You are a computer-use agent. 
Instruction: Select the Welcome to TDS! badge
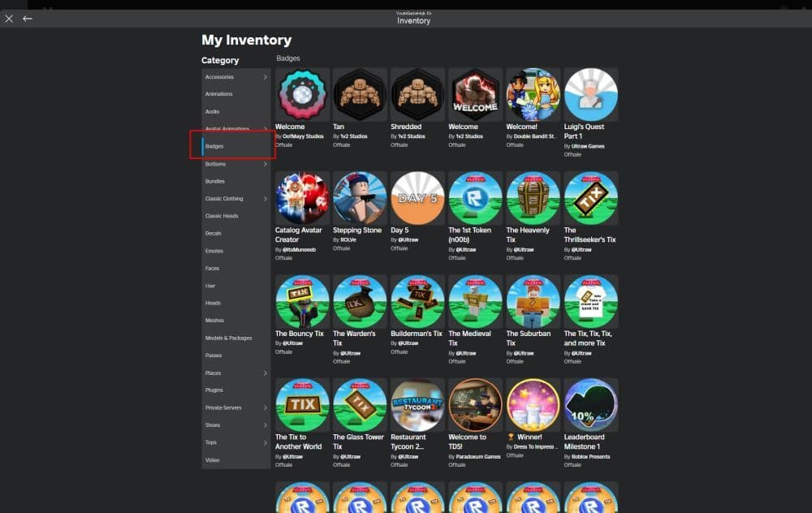475,403
